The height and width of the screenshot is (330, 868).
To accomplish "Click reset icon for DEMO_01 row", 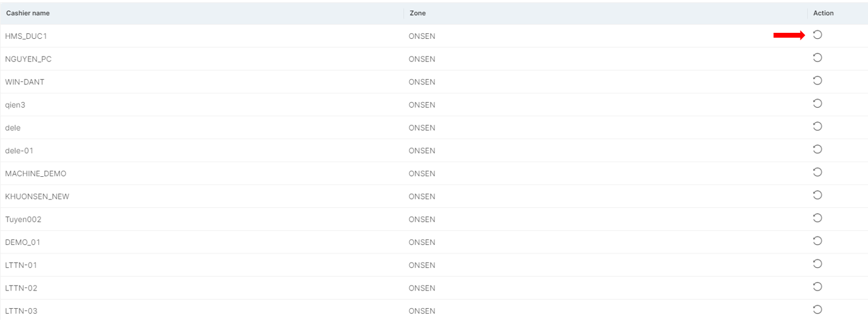I will (x=817, y=241).
